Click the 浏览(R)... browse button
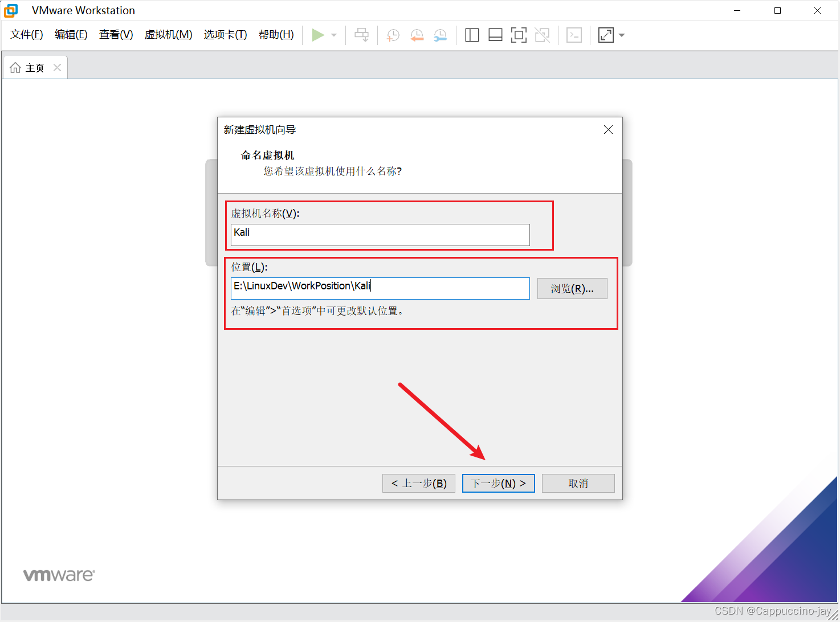 (572, 289)
